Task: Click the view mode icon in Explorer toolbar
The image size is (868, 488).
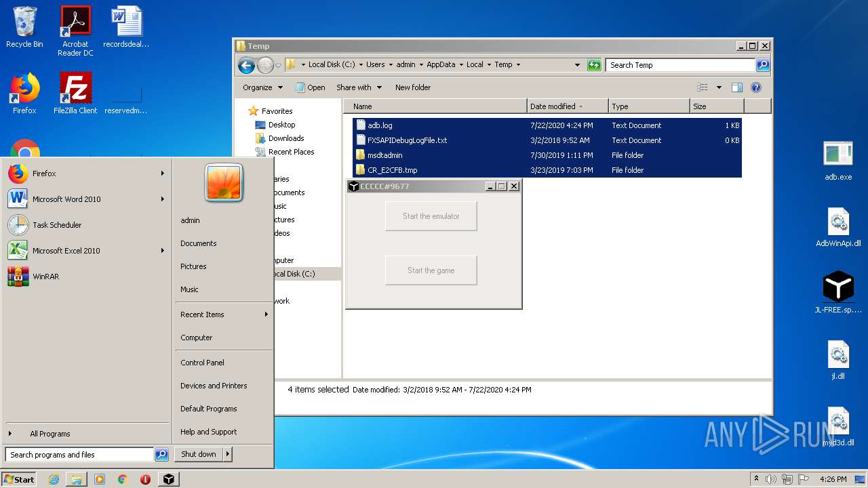Action: coord(703,87)
